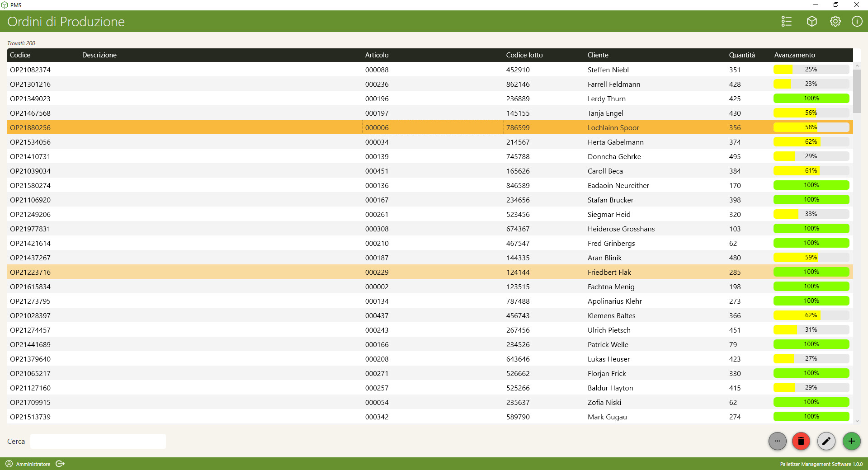Click the Articolo cell 000006

point(377,127)
